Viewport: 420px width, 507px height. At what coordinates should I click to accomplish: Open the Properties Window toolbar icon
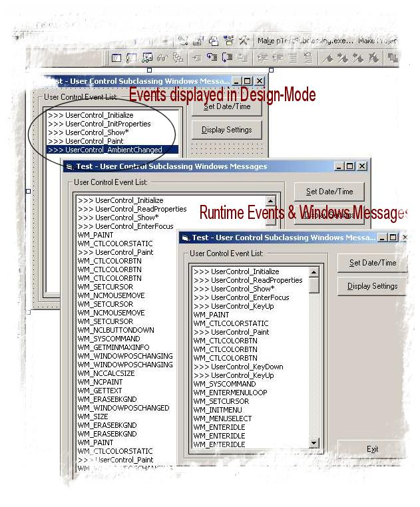(198, 41)
